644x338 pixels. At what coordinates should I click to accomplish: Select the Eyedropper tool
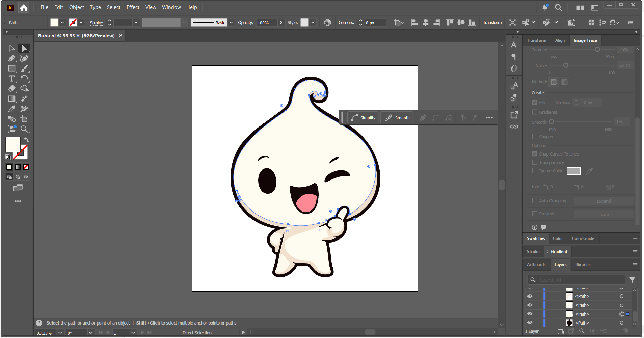point(11,109)
